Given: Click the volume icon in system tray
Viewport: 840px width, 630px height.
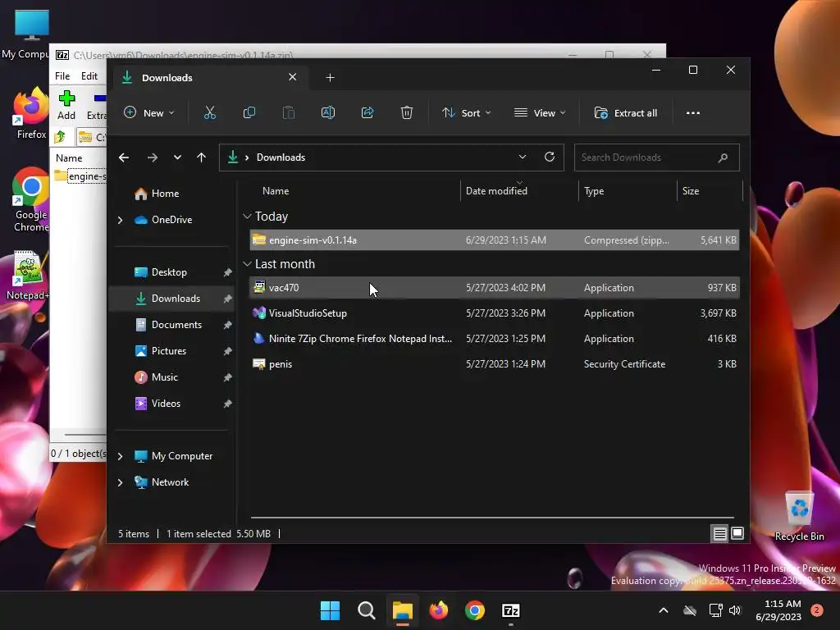Looking at the screenshot, I should 735,610.
